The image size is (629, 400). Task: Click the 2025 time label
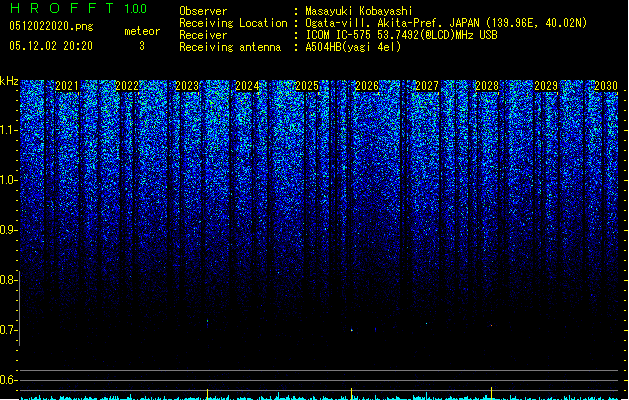point(307,86)
